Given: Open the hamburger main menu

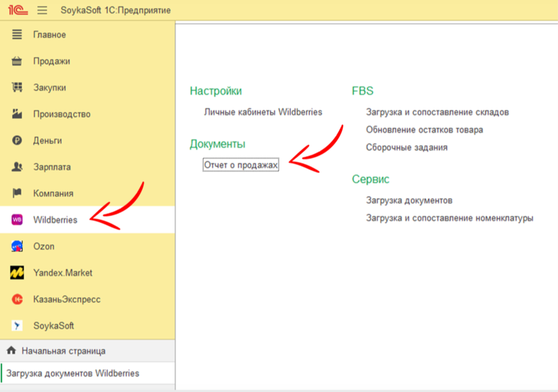Looking at the screenshot, I should [x=43, y=10].
